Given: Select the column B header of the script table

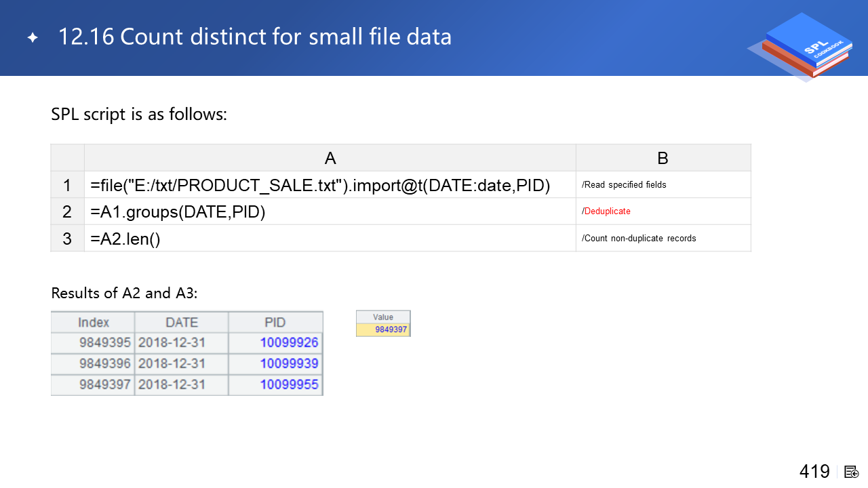Looking at the screenshot, I should (x=663, y=158).
